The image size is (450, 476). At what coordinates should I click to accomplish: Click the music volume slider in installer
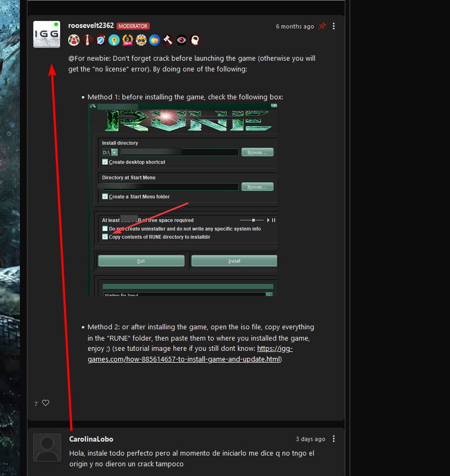click(251, 220)
